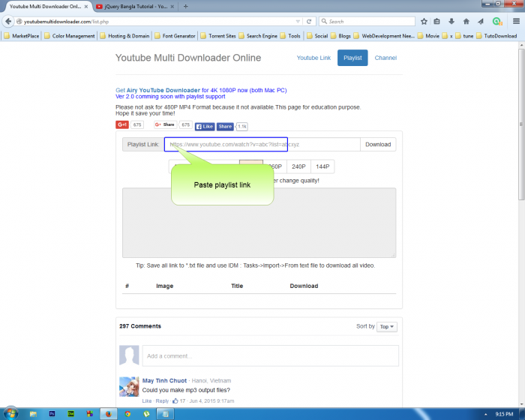Screen dimensions: 525x420
Task: Click the Google+ Share button
Action: pos(166,124)
